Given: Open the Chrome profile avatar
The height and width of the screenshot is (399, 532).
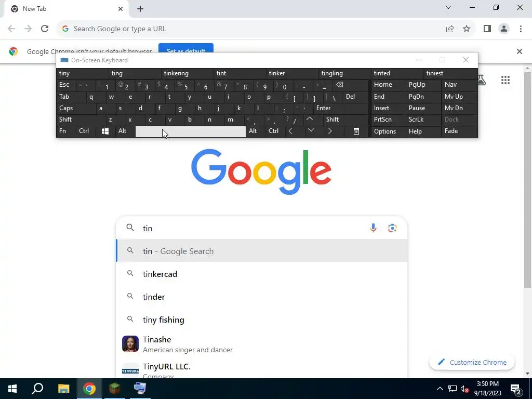Looking at the screenshot, I should tap(504, 29).
